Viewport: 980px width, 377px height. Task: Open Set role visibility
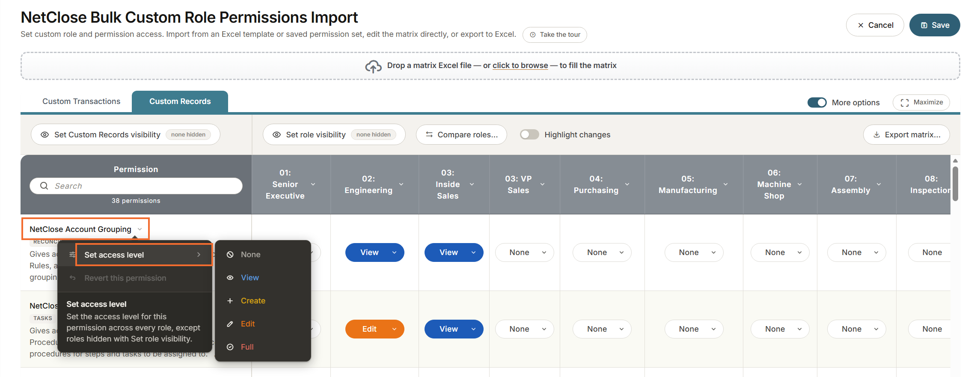[x=334, y=135]
